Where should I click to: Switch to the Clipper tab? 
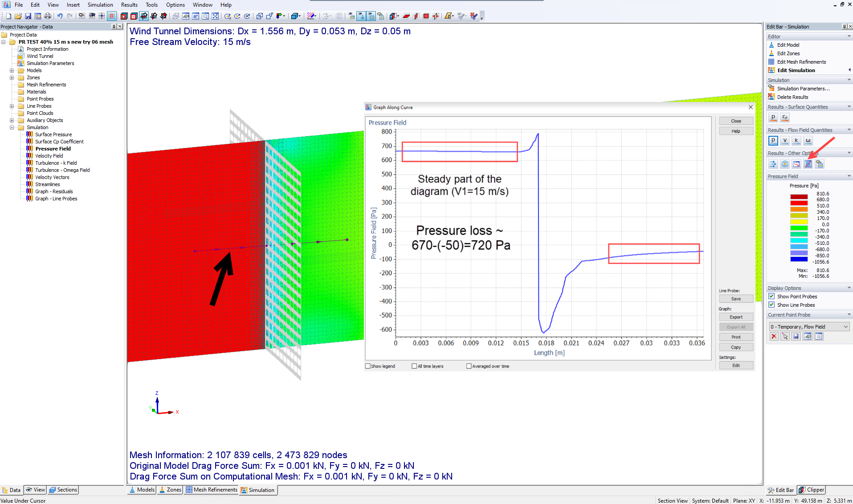point(812,490)
